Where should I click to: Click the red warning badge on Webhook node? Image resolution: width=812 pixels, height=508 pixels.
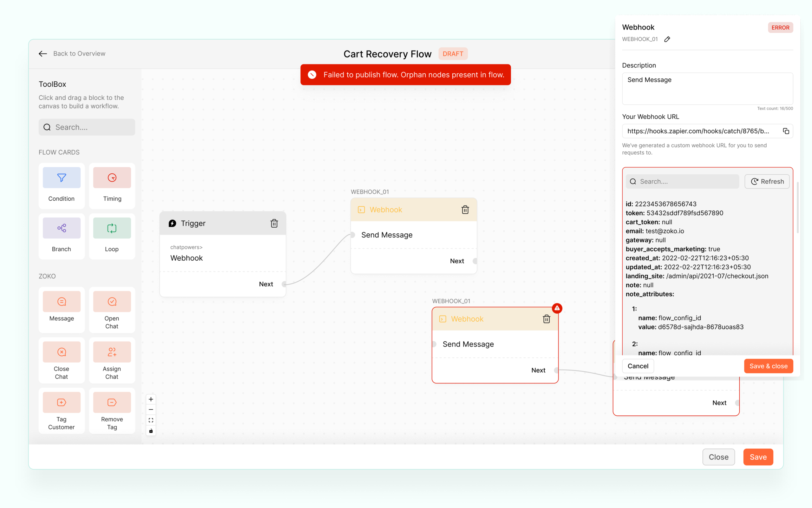coord(557,308)
